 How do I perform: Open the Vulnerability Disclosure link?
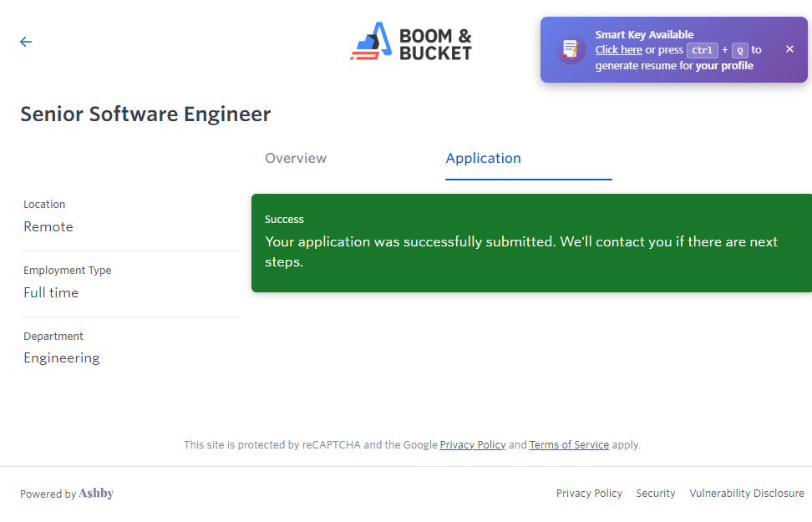click(746, 494)
